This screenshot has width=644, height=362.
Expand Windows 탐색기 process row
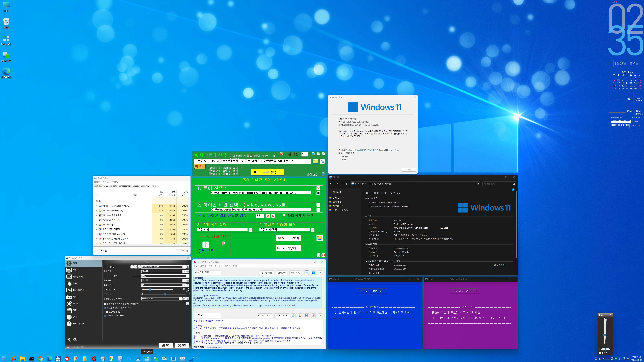[96, 225]
